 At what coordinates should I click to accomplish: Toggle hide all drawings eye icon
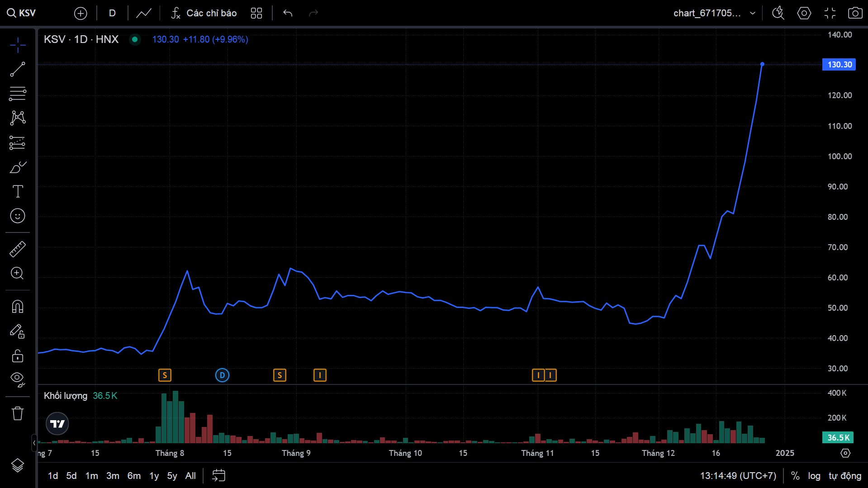pos(18,380)
